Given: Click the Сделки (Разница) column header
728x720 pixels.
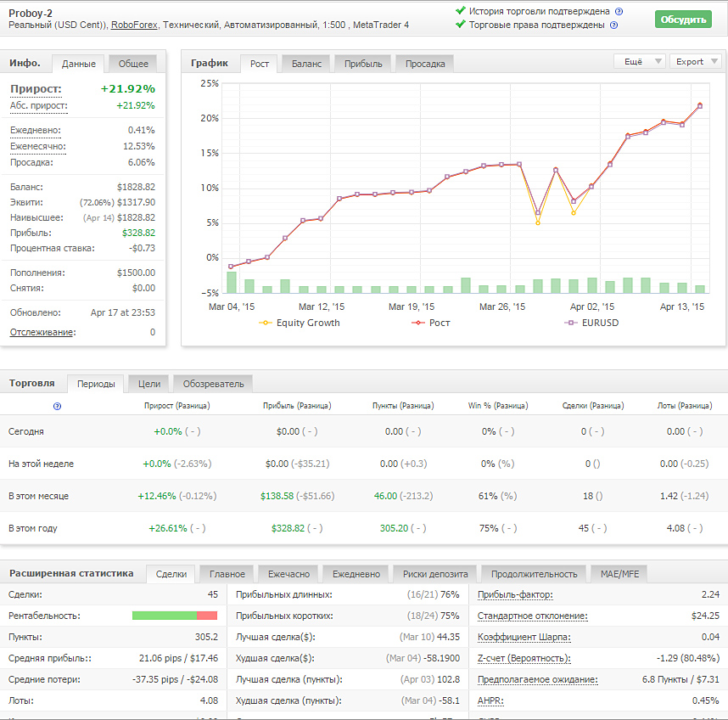Looking at the screenshot, I should coord(593,406).
